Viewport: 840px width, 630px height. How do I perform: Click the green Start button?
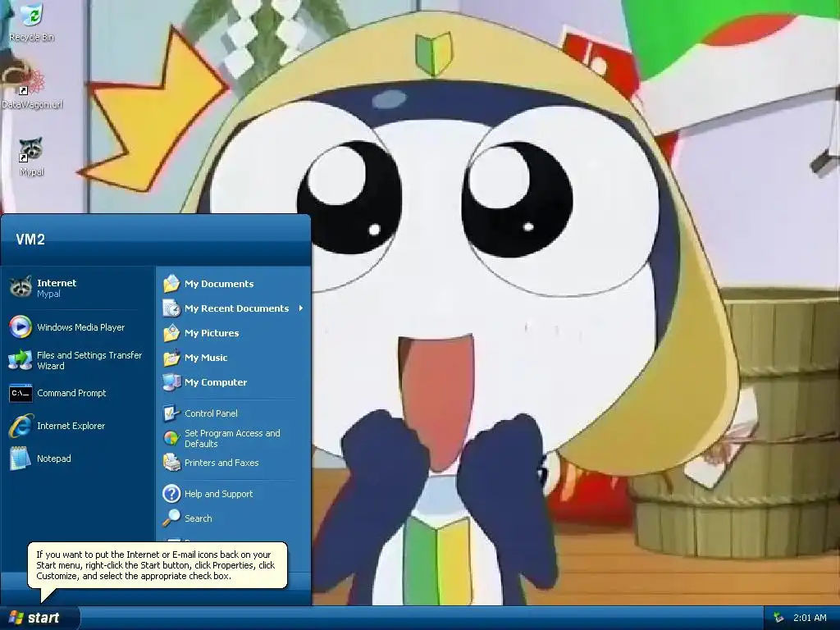pos(39,618)
